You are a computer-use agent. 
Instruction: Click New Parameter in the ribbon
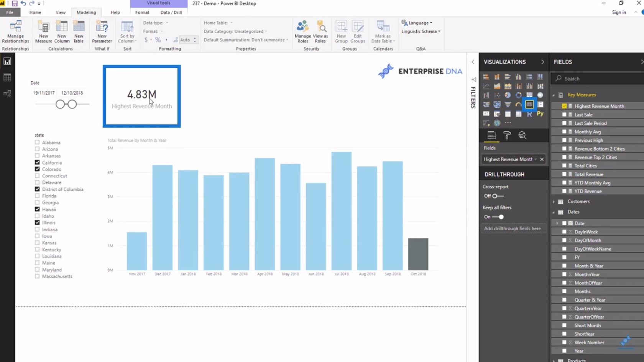pos(102,32)
